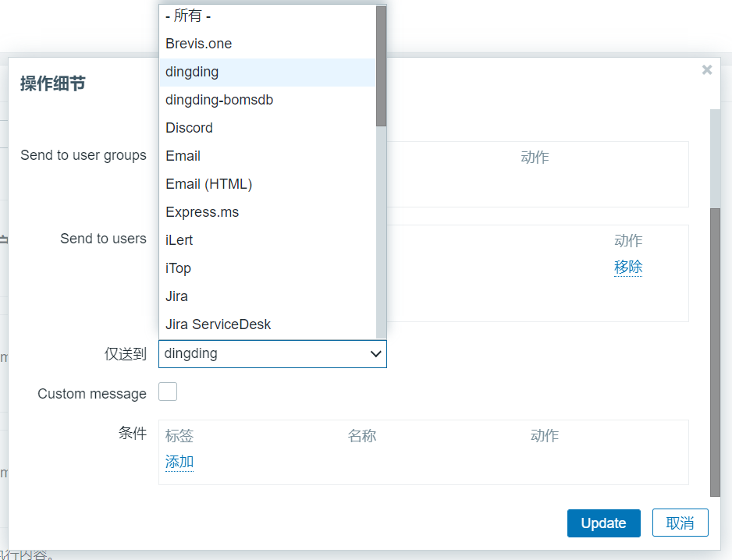Click 动作 header in 条件 table

click(x=545, y=436)
